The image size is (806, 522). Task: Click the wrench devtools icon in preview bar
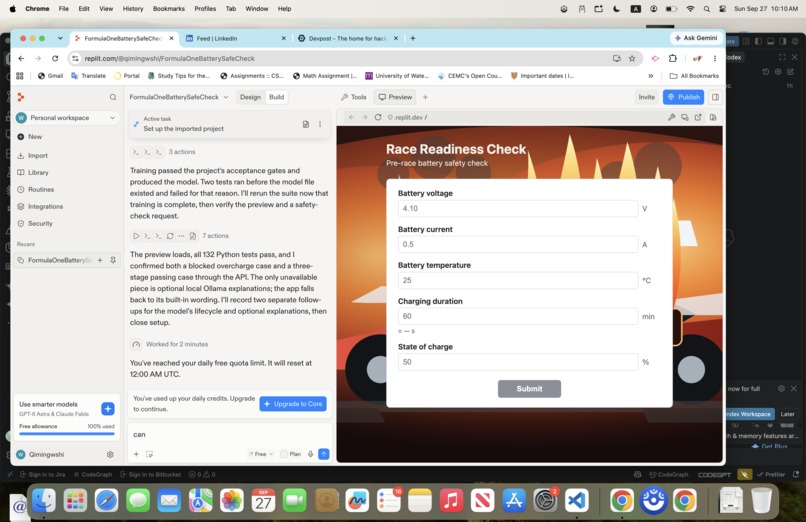[671, 117]
